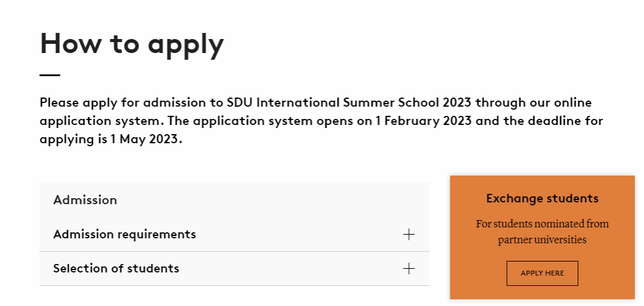This screenshot has width=644, height=306.
Task: Click the word "nominated" in the orange card
Action: point(556,224)
